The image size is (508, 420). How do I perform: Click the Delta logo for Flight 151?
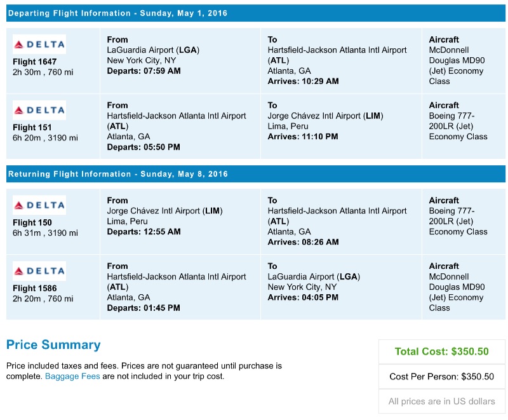39,111
